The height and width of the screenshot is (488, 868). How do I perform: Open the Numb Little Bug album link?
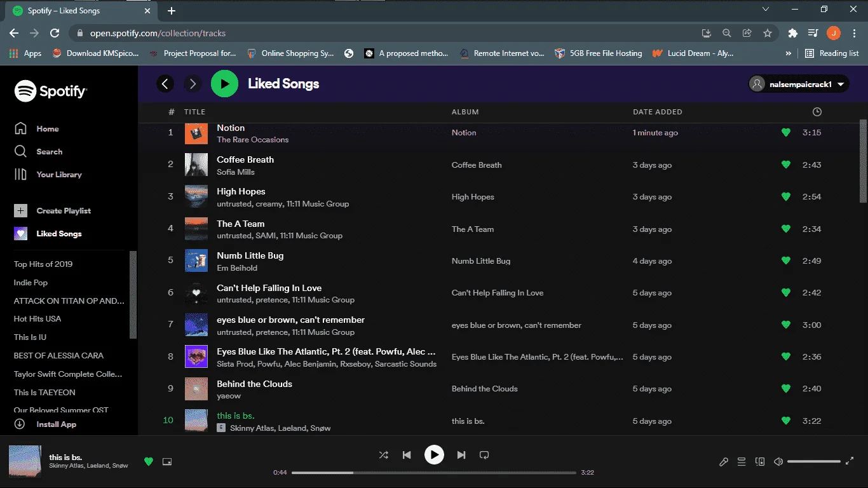481,261
